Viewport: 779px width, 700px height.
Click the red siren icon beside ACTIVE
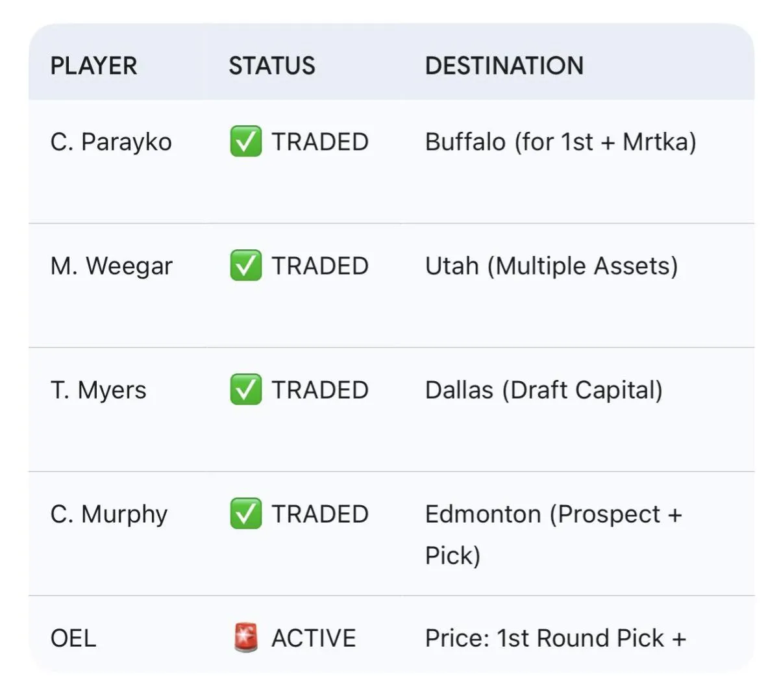[245, 638]
